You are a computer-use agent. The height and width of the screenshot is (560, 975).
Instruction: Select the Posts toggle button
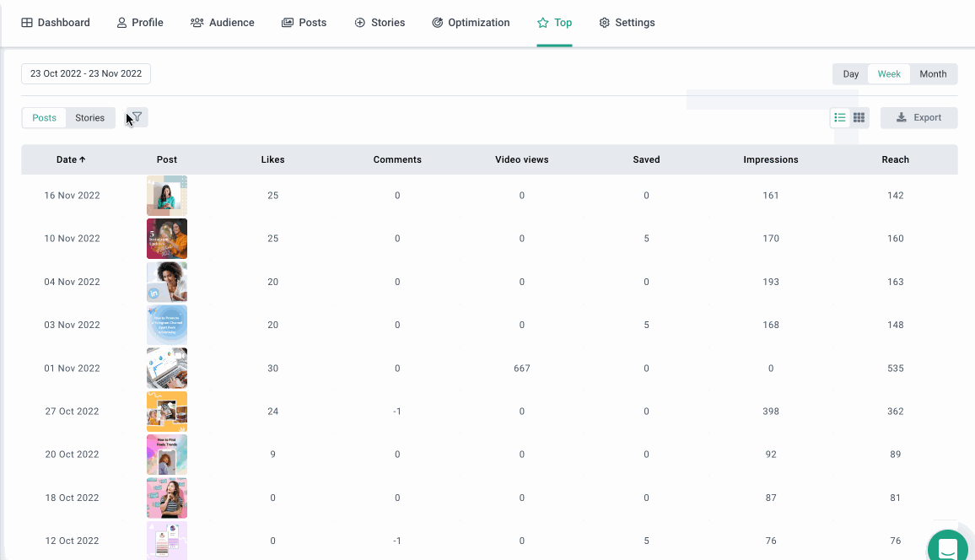coord(44,118)
